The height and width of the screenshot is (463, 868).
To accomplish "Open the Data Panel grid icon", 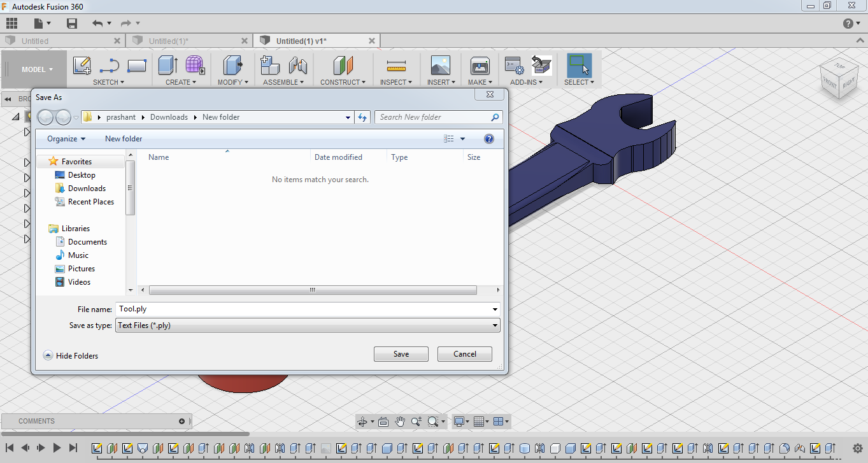I will point(11,24).
